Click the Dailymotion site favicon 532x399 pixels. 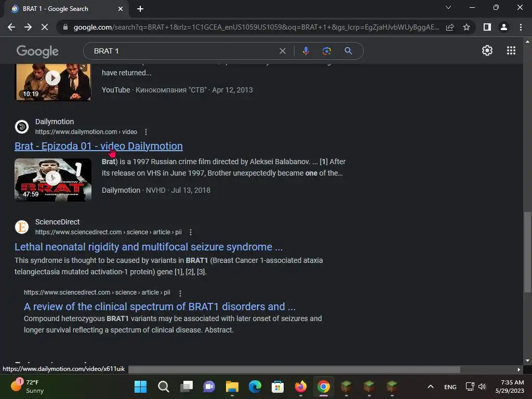click(x=22, y=127)
